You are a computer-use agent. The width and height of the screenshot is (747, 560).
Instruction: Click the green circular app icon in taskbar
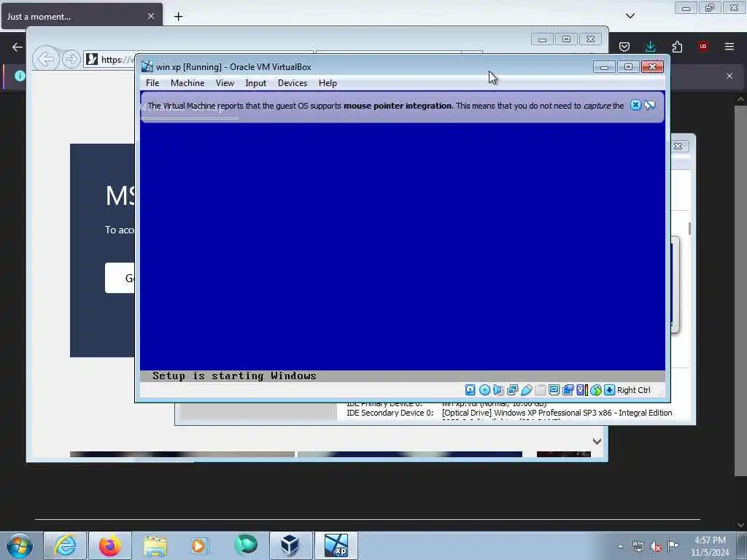point(245,545)
